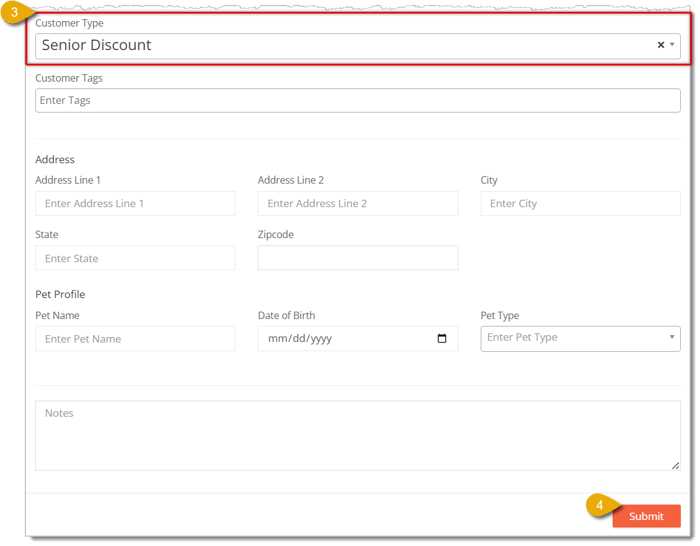The height and width of the screenshot is (546, 700).
Task: Click the Address section heading
Action: tap(55, 160)
